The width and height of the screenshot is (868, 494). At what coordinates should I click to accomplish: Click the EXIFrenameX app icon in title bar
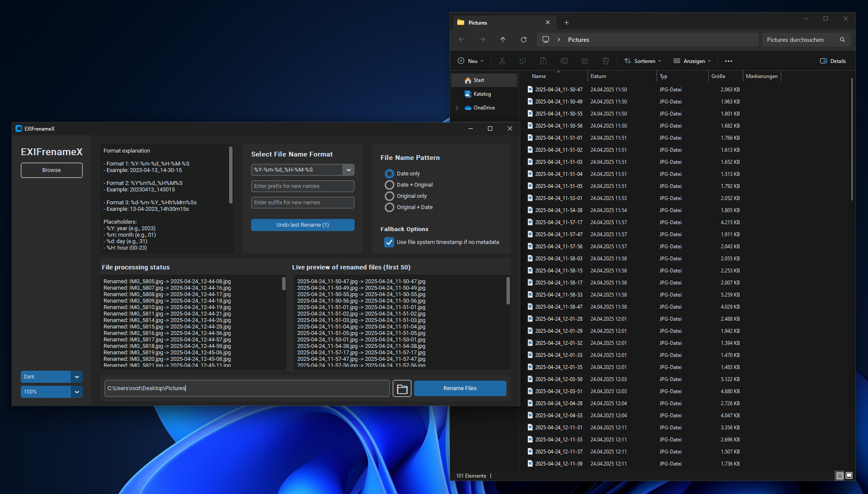pos(19,128)
